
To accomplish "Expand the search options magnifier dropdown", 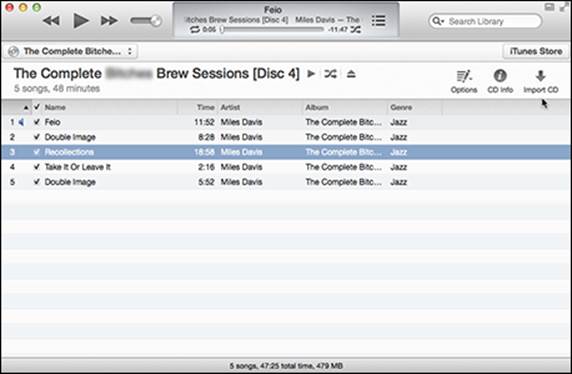I will [438, 21].
